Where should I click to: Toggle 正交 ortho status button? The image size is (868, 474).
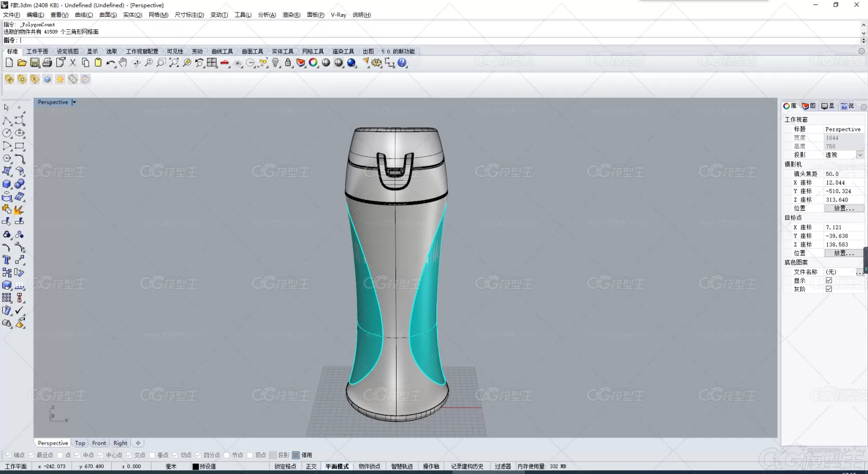[311, 466]
